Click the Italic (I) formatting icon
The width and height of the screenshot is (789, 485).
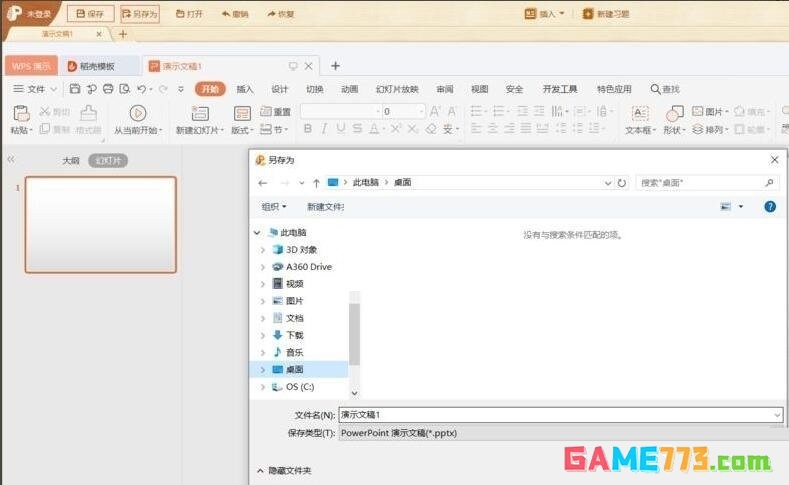pos(324,129)
